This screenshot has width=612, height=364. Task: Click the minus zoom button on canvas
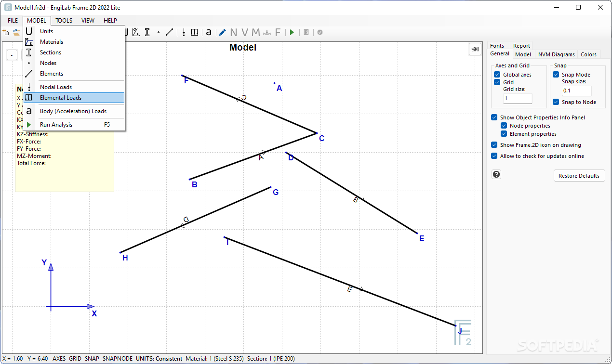(x=12, y=54)
